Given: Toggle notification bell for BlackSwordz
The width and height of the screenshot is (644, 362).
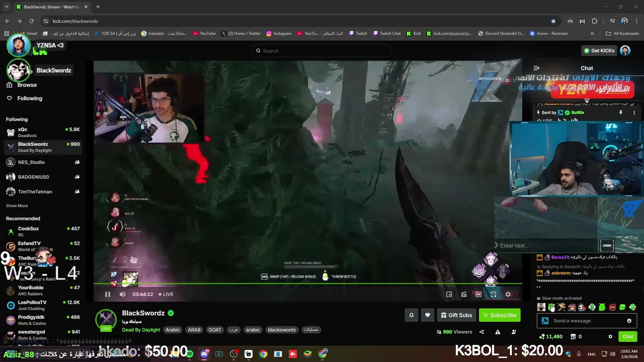Looking at the screenshot, I should tap(411, 315).
